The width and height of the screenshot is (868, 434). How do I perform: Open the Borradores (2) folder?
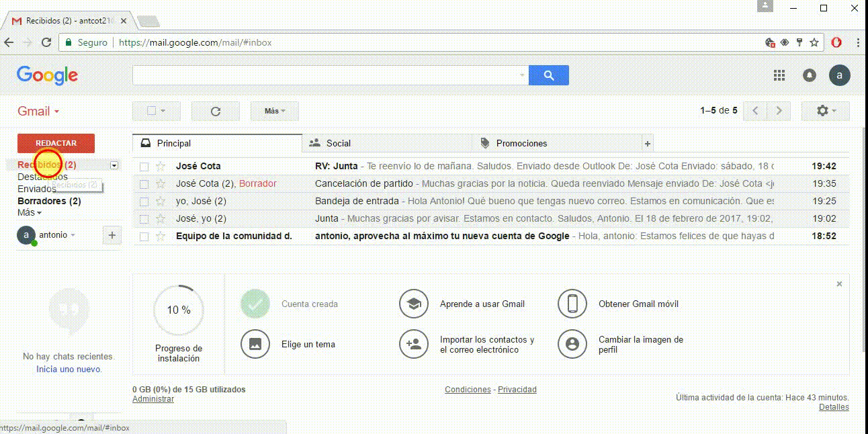(49, 201)
